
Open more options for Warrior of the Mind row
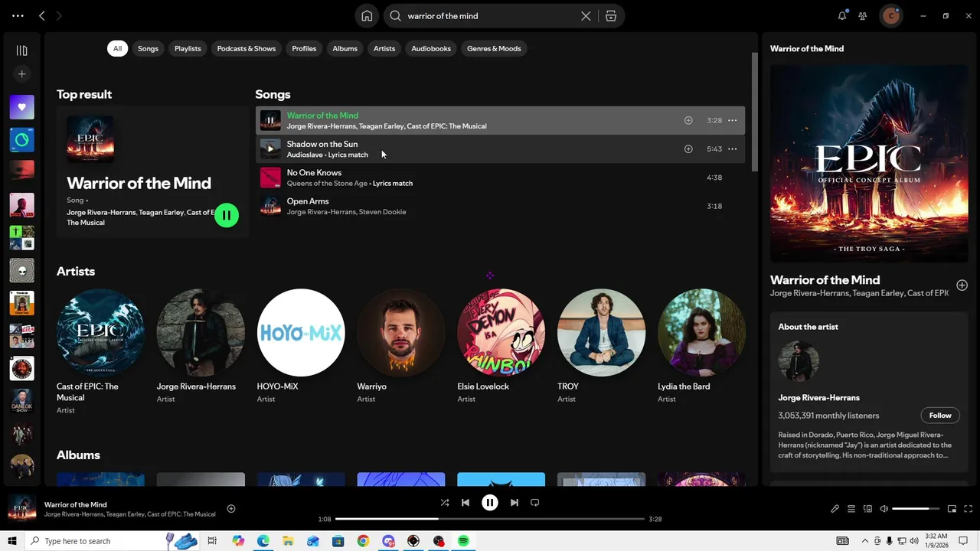pyautogui.click(x=733, y=120)
